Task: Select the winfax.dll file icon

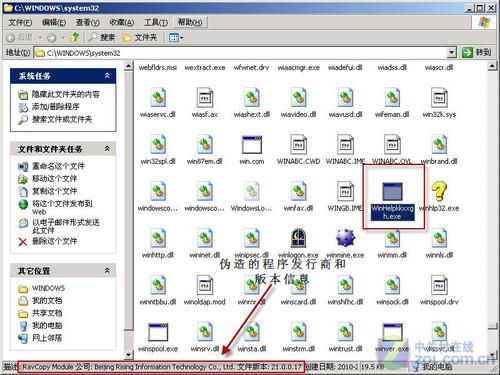Action: 298,191
